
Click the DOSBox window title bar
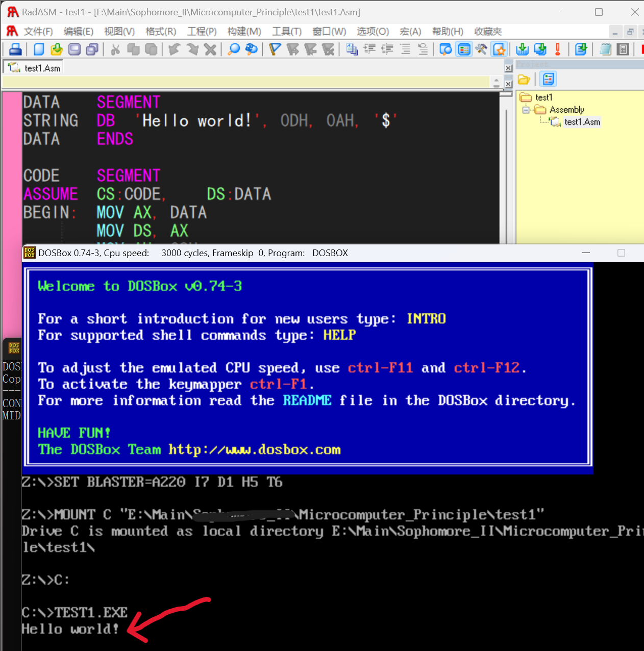(306, 253)
